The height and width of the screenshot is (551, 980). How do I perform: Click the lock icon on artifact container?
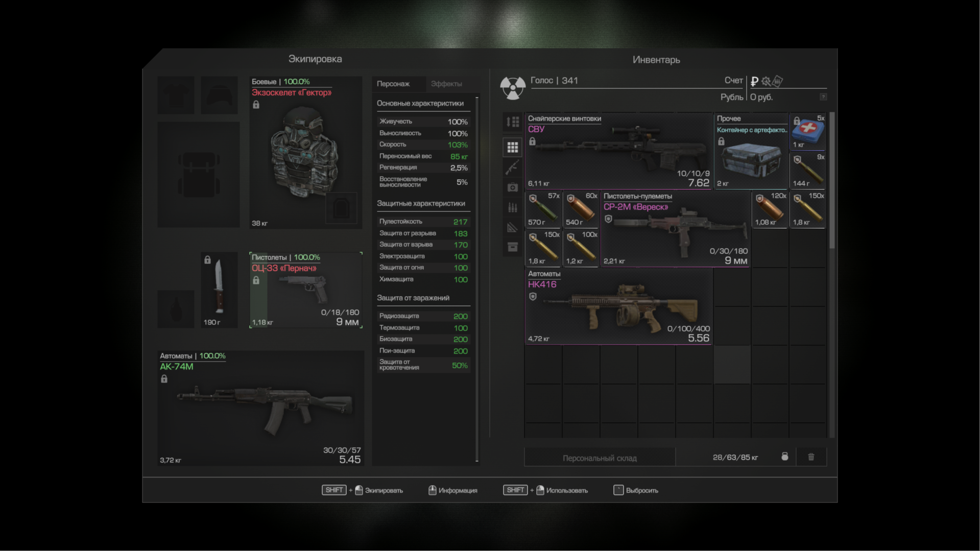[721, 141]
